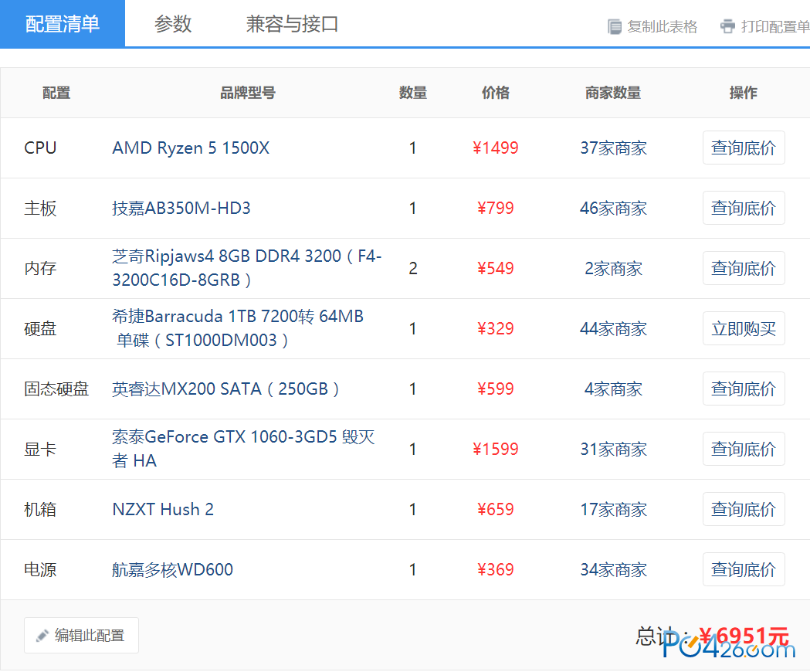Click 查询底价 for the 显卡 row
810x672 pixels.
744,449
